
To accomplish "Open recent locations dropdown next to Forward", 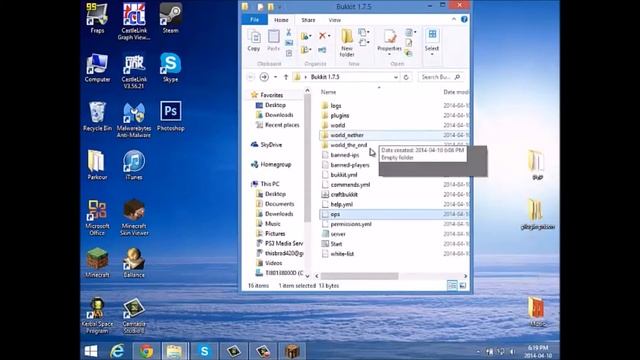I will [276, 77].
